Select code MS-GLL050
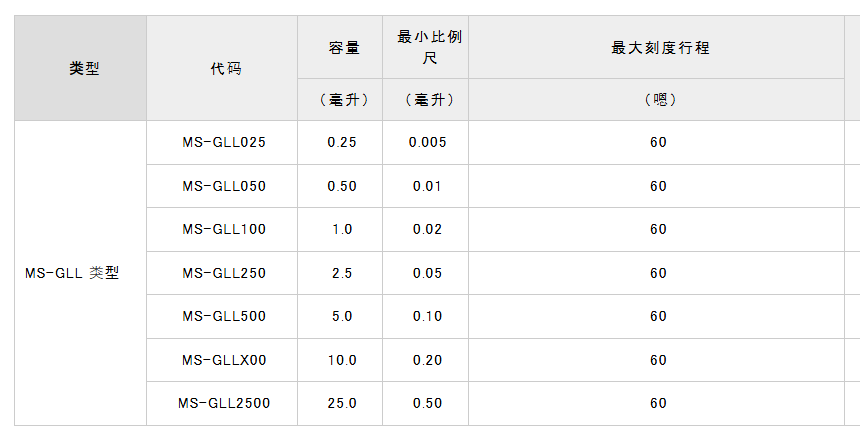 pos(224,186)
